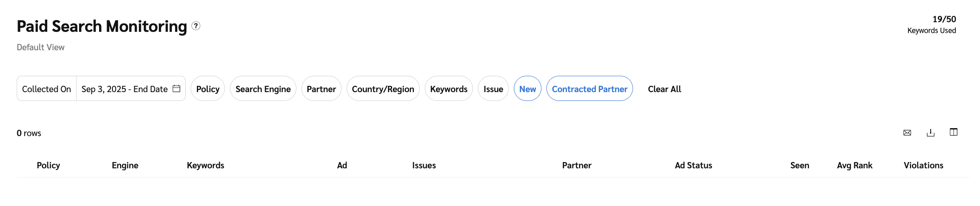Click the download export icon
Viewport: 980px width, 206px height.
[x=930, y=133]
